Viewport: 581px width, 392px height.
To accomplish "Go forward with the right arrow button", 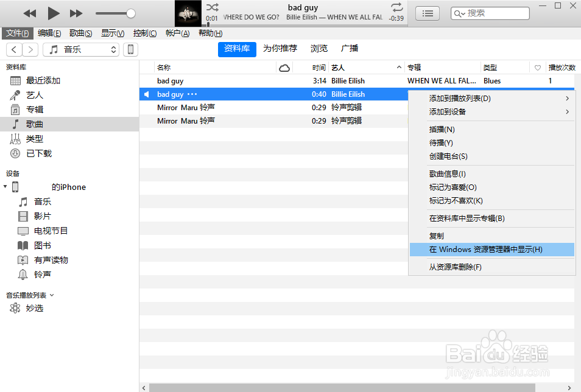I will pos(30,50).
